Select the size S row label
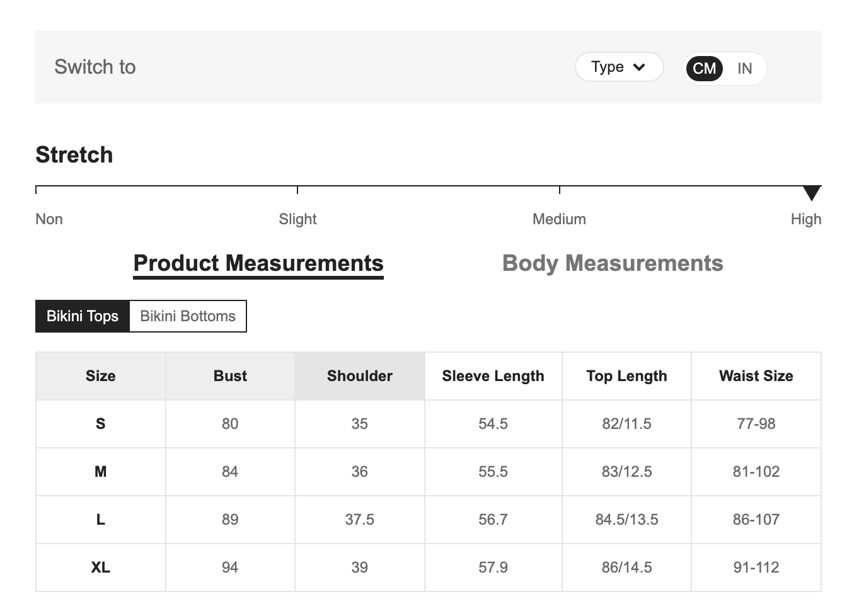This screenshot has height=616, width=842. pyautogui.click(x=100, y=424)
